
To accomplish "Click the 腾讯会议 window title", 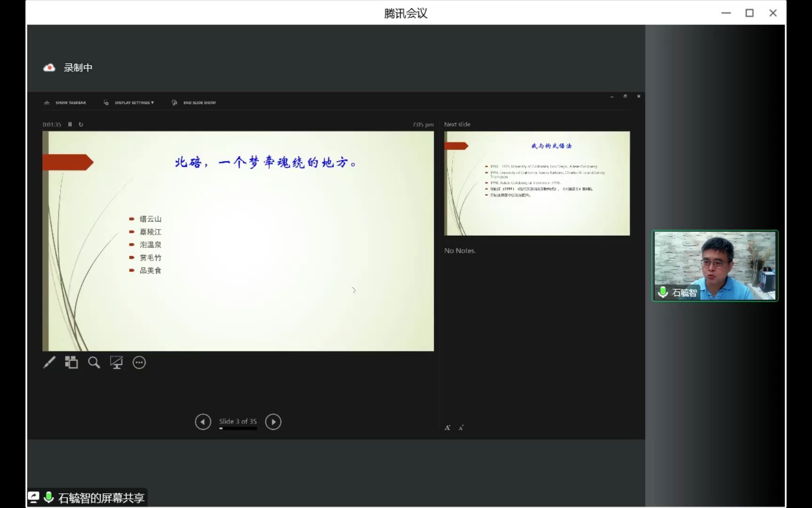I will click(x=406, y=13).
